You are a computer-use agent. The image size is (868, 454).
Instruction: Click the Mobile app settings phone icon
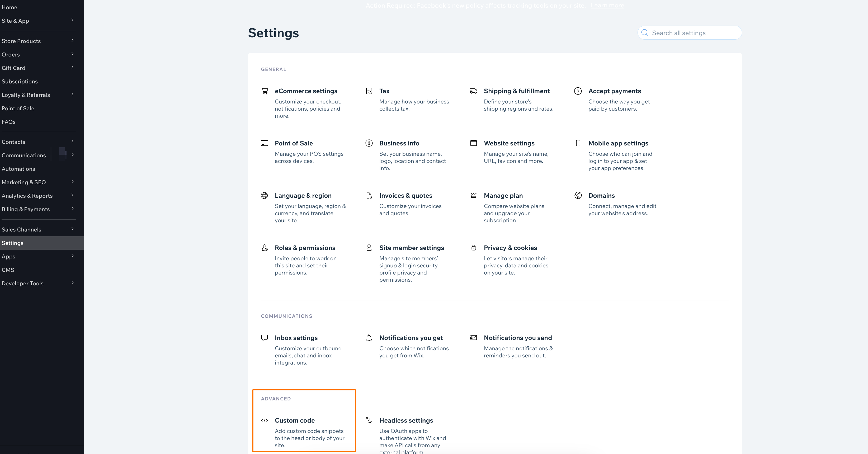578,143
